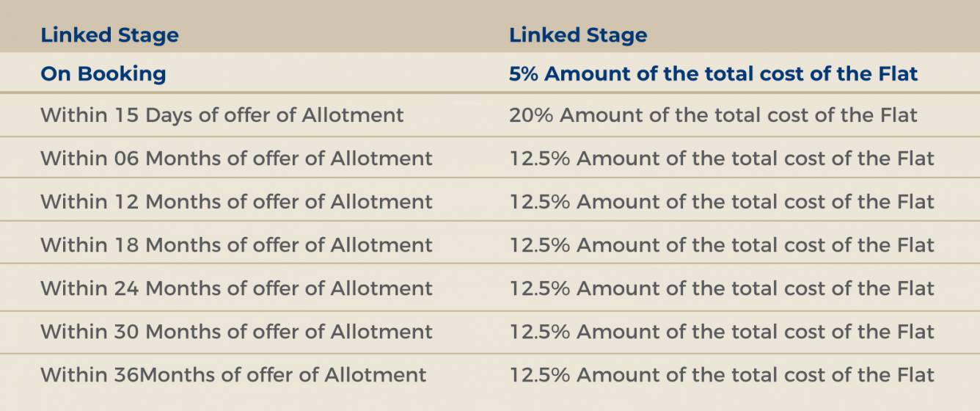This screenshot has width=980, height=411.
Task: Click the 12.5% Amount for 06 Months stage
Action: coord(722,159)
